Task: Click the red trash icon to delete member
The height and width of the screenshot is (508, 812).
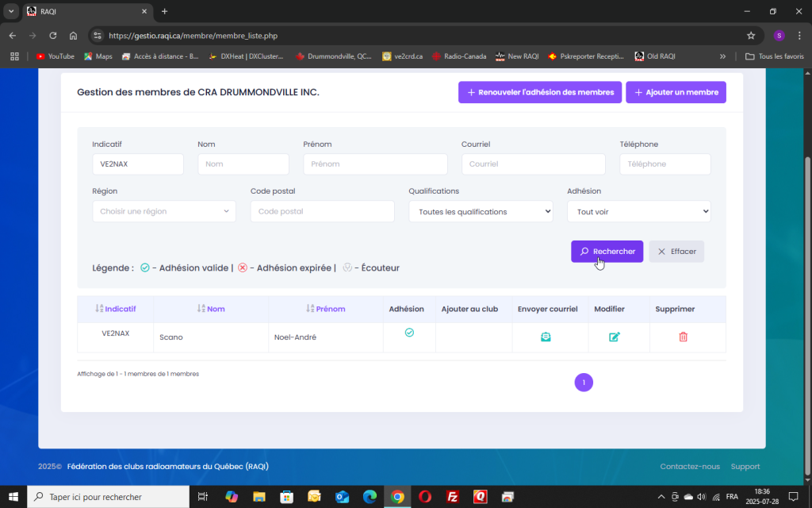Action: tap(683, 337)
